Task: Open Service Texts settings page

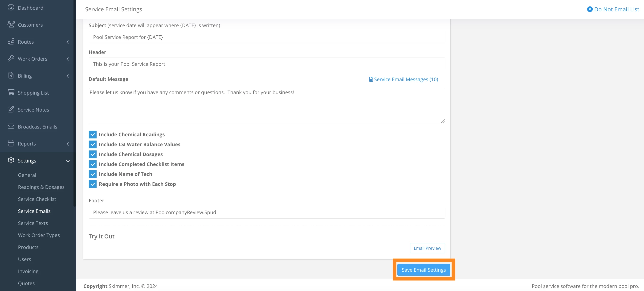Action: pyautogui.click(x=33, y=223)
